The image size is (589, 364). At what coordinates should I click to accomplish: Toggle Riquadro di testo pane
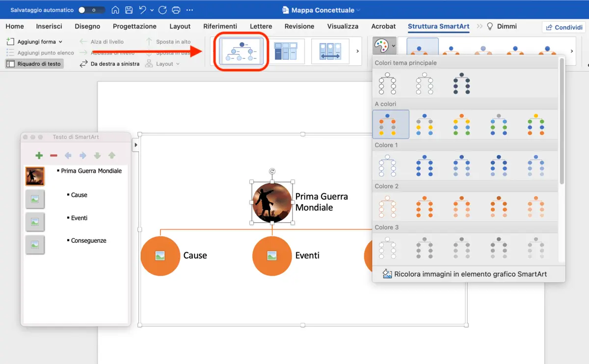click(34, 63)
